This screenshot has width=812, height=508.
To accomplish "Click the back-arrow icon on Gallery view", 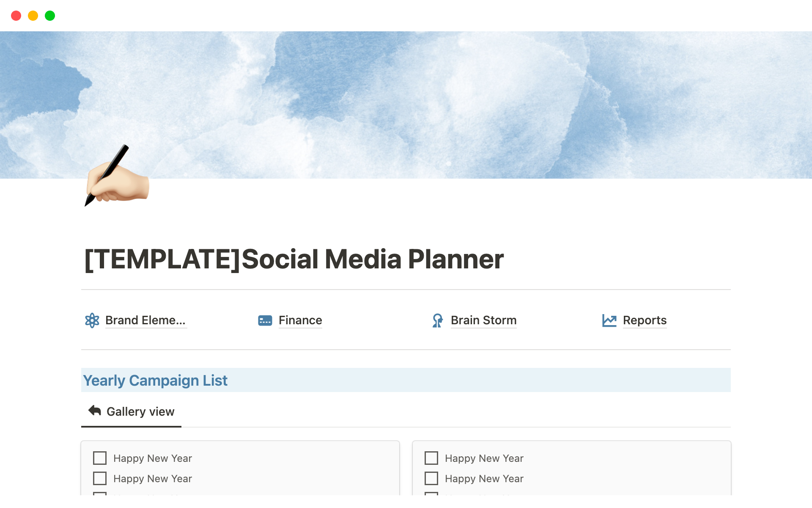I will pyautogui.click(x=94, y=410).
